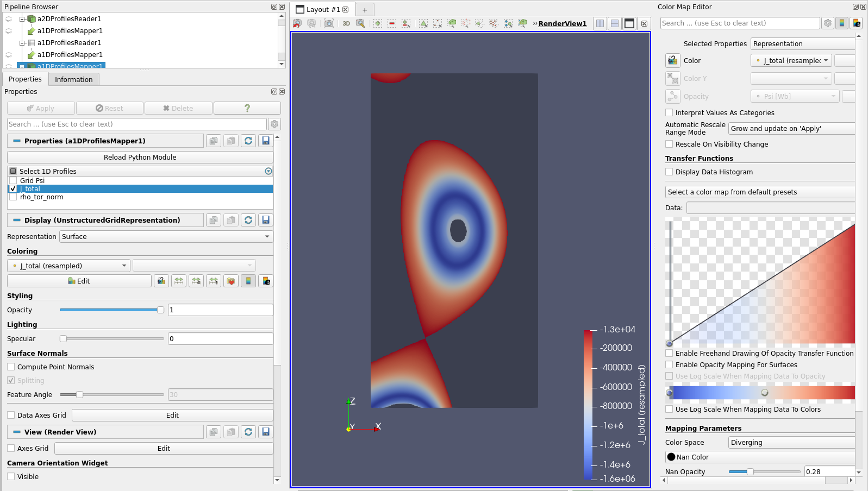Viewport: 868px width, 491px height.
Task: Open the color preset chooser heart-folder icon
Action: pyautogui.click(x=231, y=281)
